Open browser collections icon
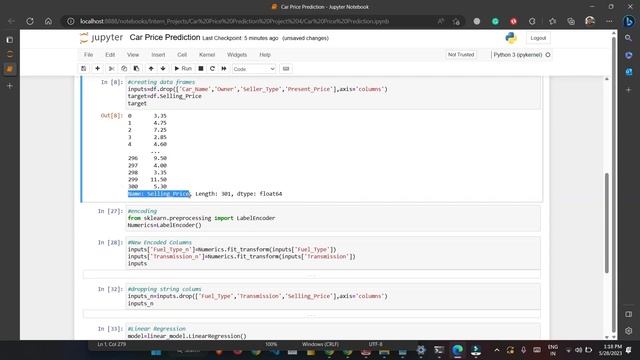The height and width of the screenshot is (360, 640). [x=571, y=21]
